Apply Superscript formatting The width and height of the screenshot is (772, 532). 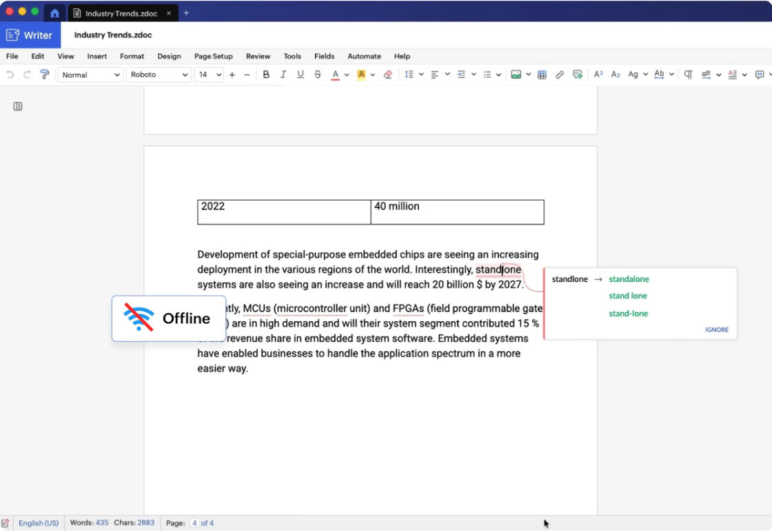[598, 75]
